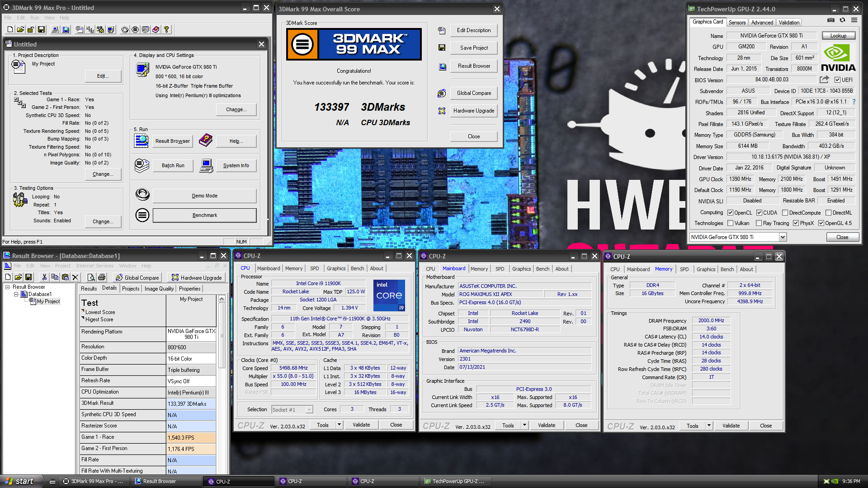Toggle DirectML checkbox in GPU-Z
This screenshot has width=868, height=488.
829,213
